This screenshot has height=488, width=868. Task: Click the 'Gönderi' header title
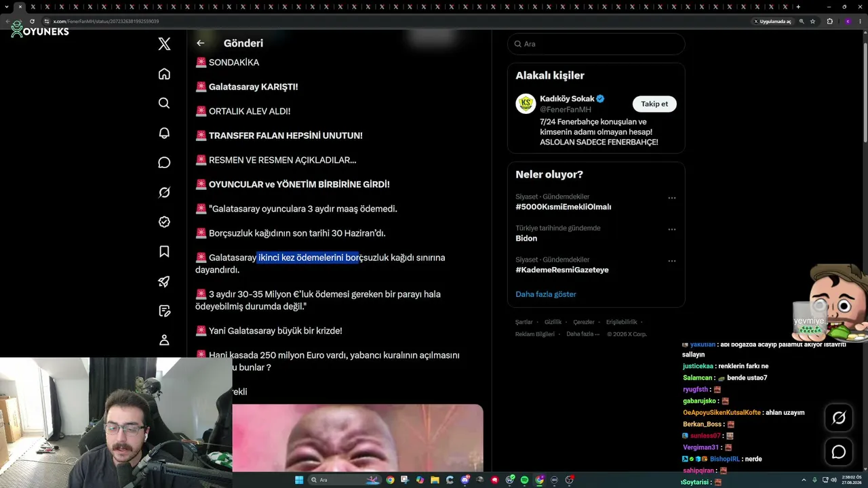tap(243, 43)
